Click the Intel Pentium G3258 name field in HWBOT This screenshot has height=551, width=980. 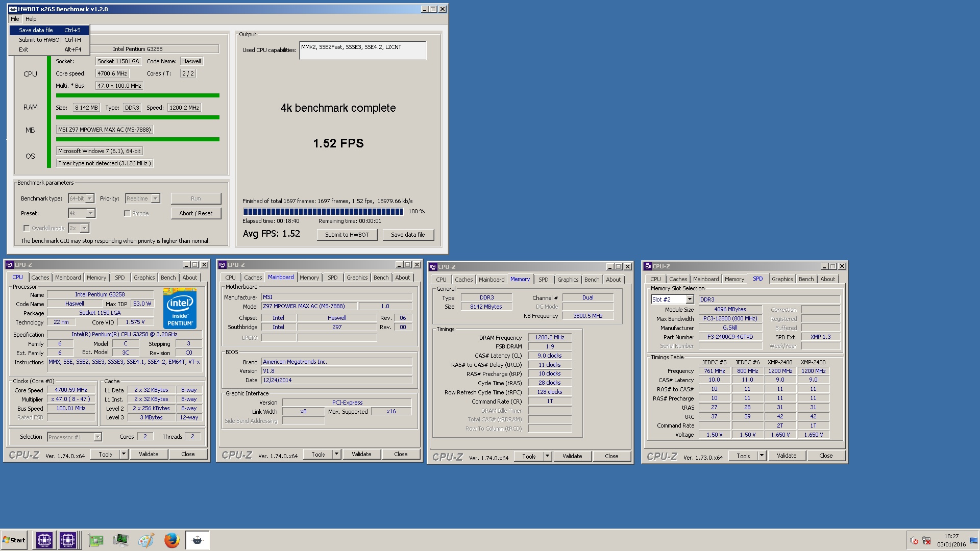click(x=137, y=49)
